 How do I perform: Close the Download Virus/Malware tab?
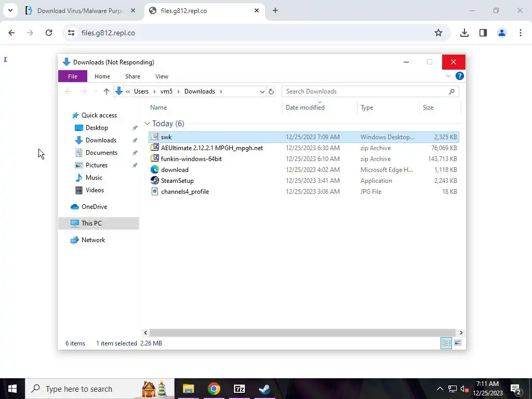tap(133, 11)
